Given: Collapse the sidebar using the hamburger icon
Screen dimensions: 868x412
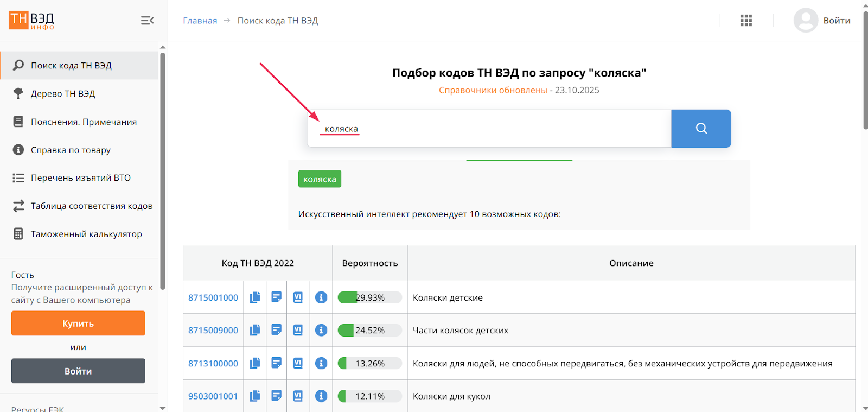Looking at the screenshot, I should tap(147, 21).
